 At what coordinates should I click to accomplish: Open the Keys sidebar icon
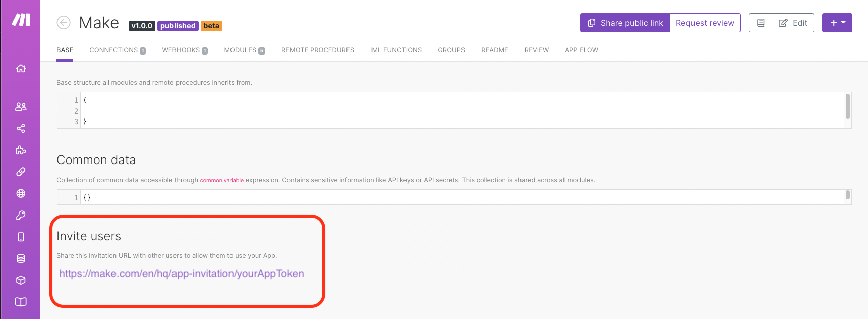tap(21, 215)
